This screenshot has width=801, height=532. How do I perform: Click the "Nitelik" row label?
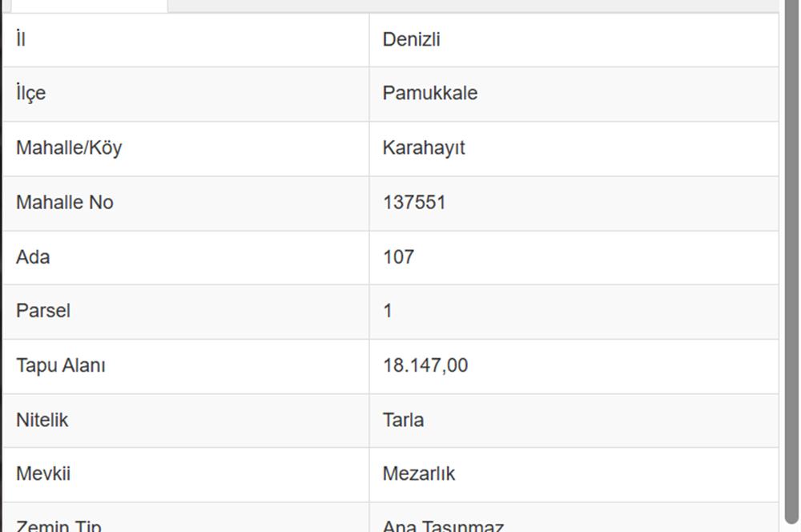42,420
